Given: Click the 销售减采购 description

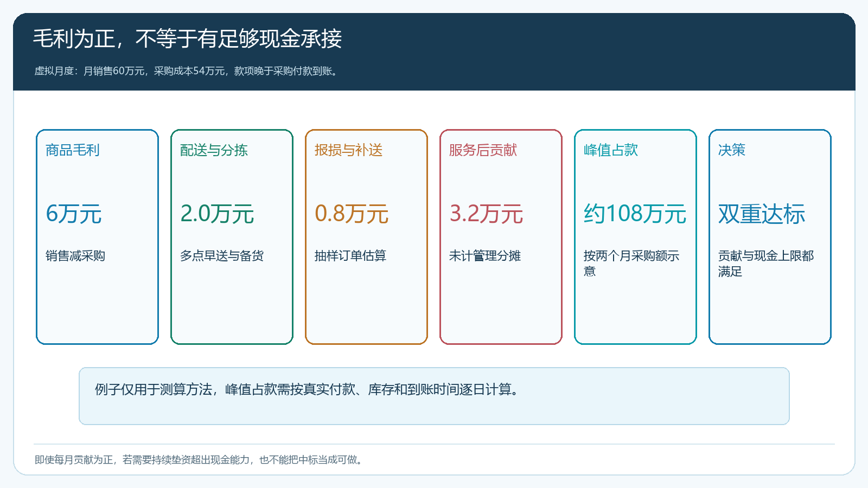Looking at the screenshot, I should click(75, 256).
